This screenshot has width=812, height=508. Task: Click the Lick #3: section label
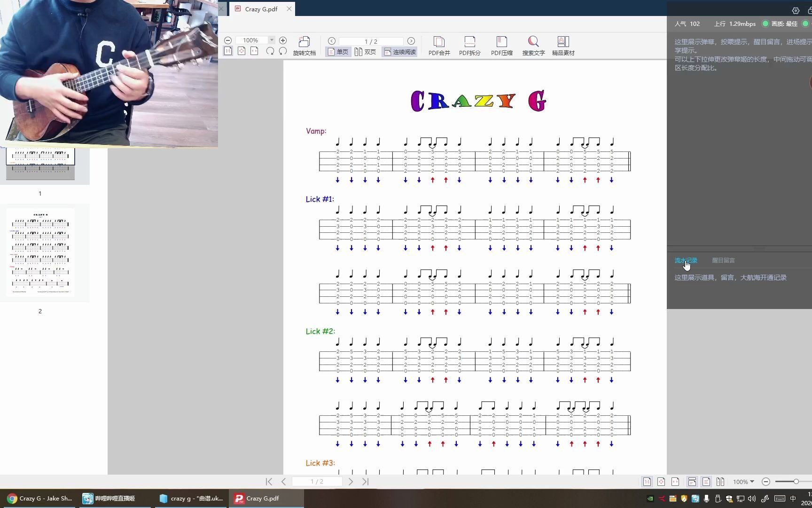pos(320,463)
